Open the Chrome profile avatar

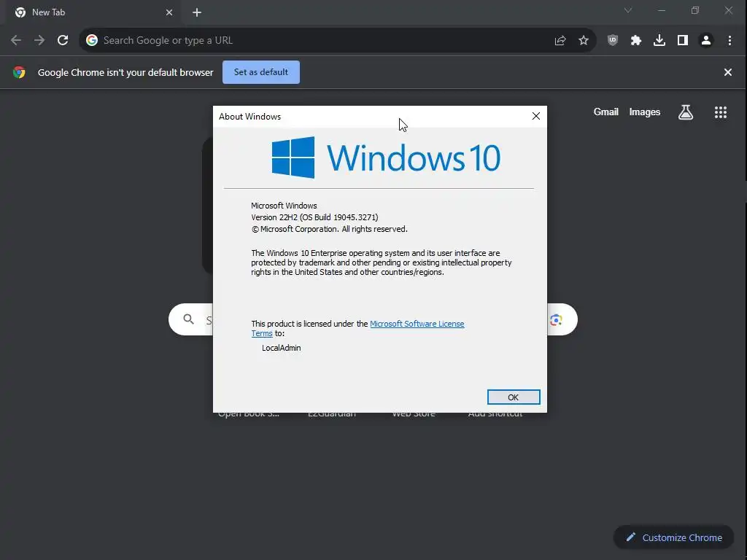706,41
